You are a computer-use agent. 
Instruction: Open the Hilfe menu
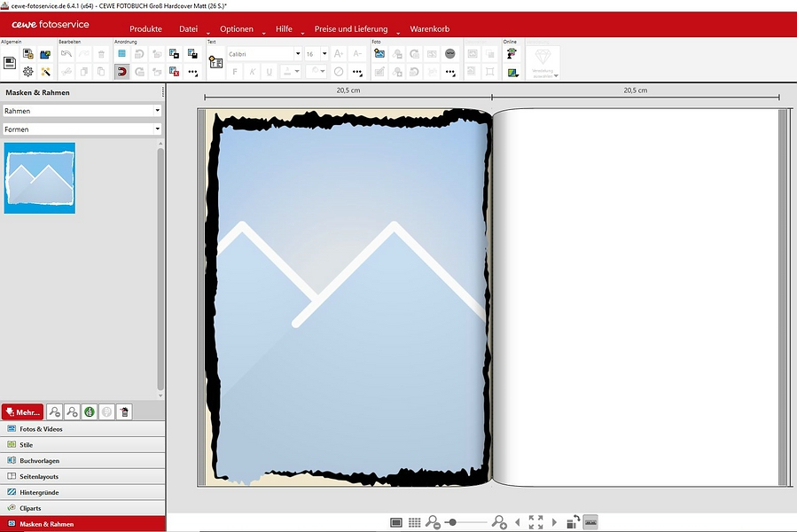284,29
